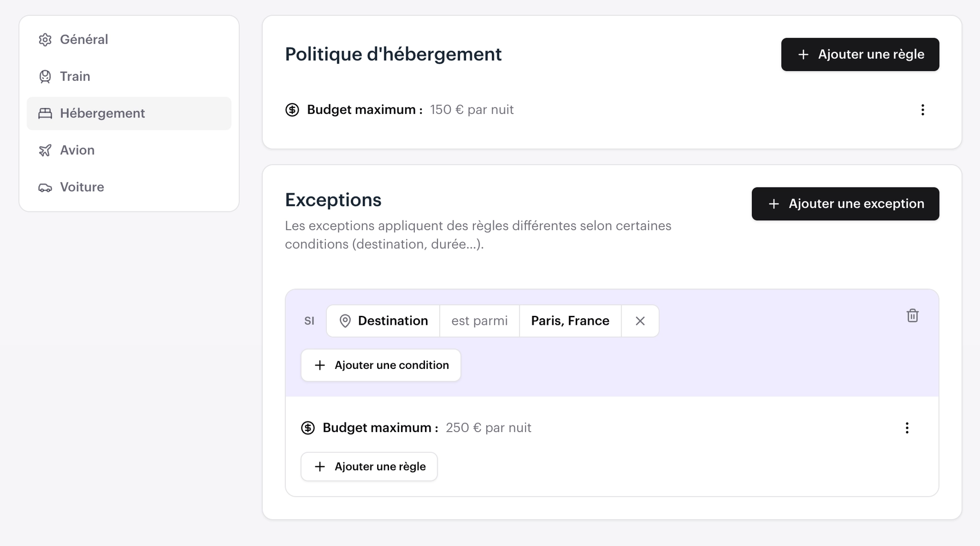Delete the exception with trash icon
Image resolution: width=980 pixels, height=546 pixels.
point(913,316)
